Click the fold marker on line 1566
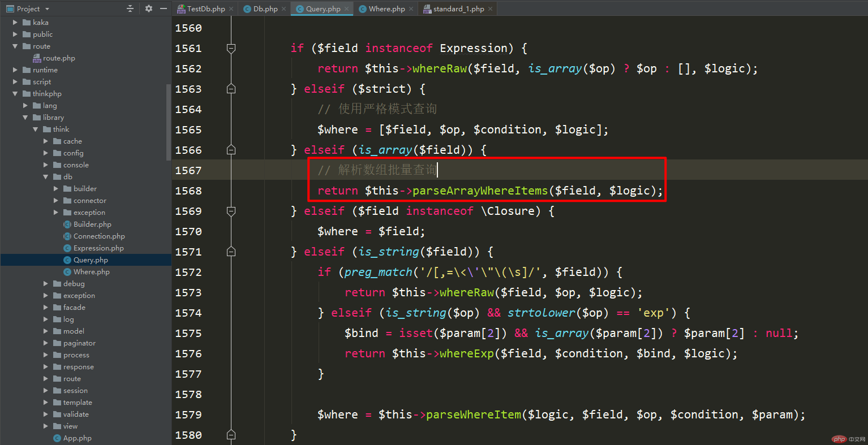 click(231, 150)
